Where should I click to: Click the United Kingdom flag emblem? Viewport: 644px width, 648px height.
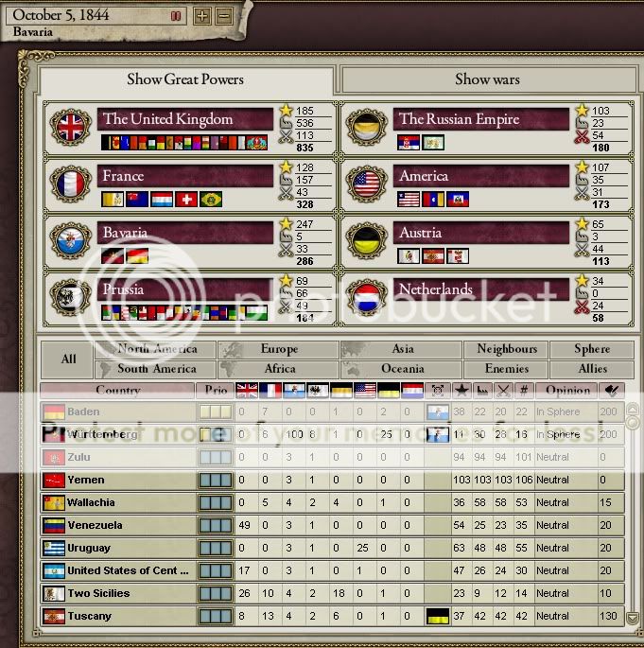tap(71, 127)
